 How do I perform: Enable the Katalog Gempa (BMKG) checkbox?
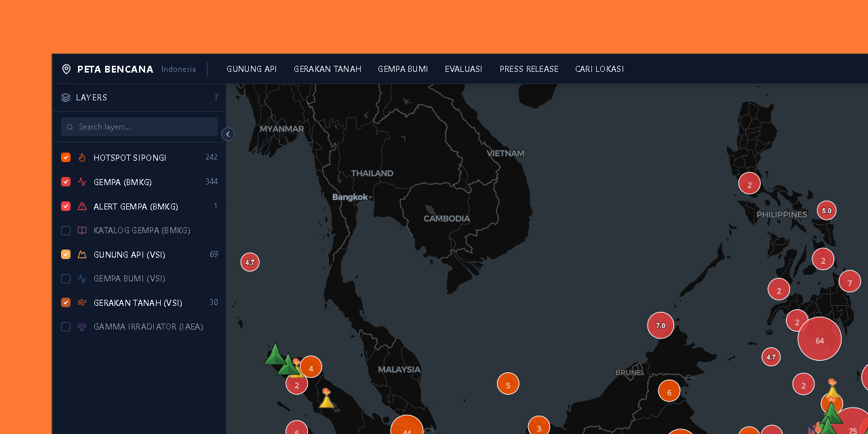click(66, 231)
